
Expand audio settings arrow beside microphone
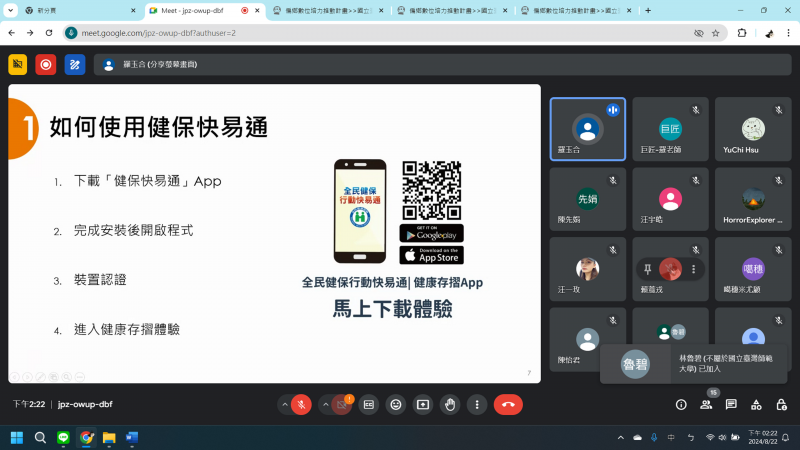pos(284,404)
